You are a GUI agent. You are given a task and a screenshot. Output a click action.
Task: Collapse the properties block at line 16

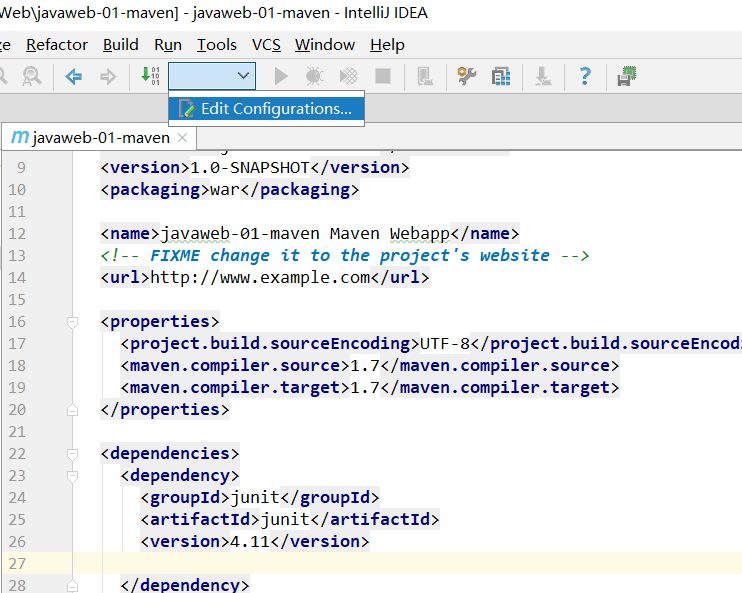click(72, 322)
